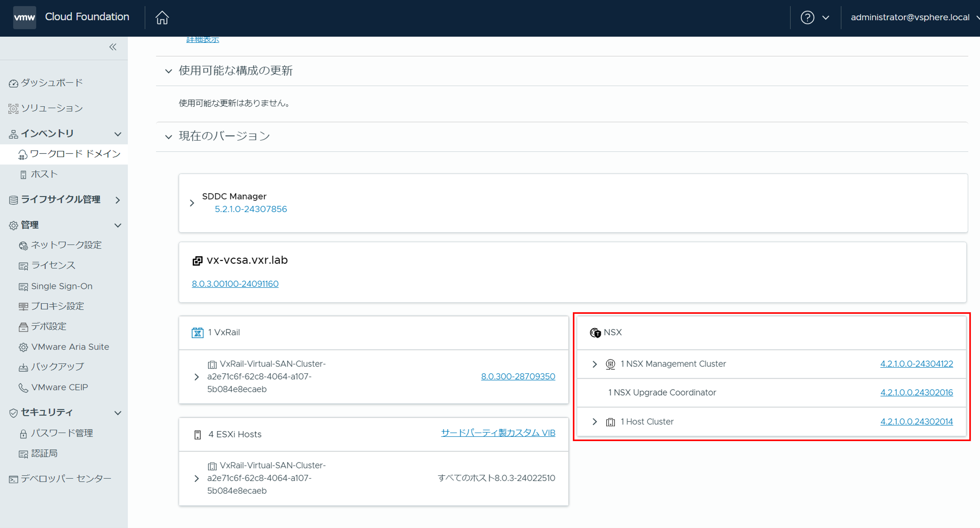Screen dimensions: 980x528
Task: Click the デポ設定 icon
Action: [x=23, y=327]
